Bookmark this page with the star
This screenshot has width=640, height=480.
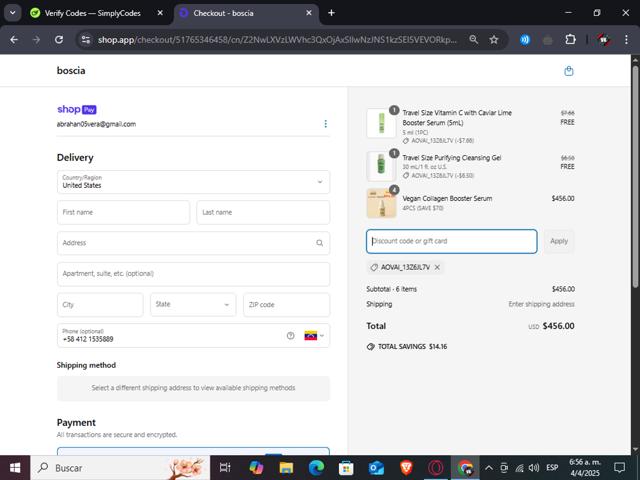pyautogui.click(x=494, y=40)
